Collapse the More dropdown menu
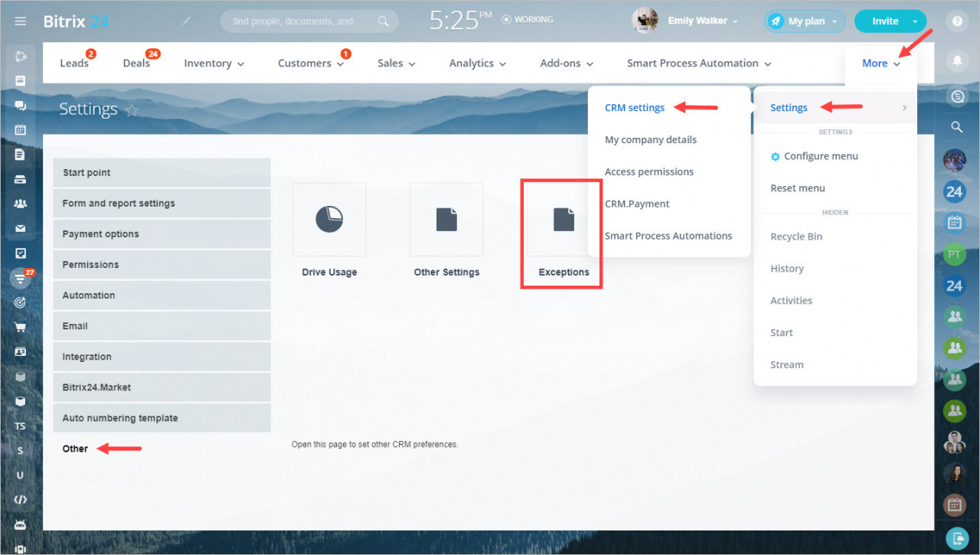The width and height of the screenshot is (980, 555). [x=880, y=64]
